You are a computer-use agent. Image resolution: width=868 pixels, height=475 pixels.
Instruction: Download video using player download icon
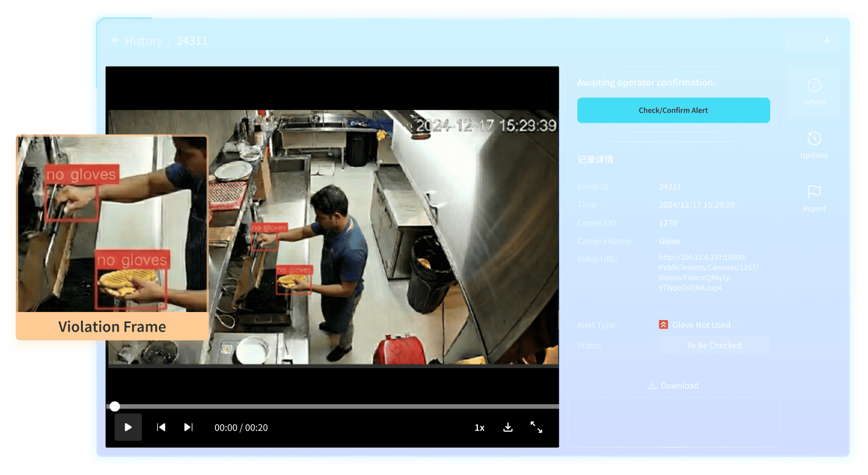(508, 427)
